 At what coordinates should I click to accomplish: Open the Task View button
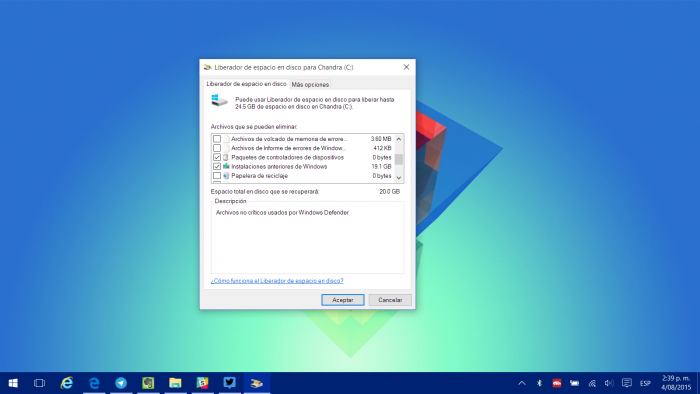[39, 383]
